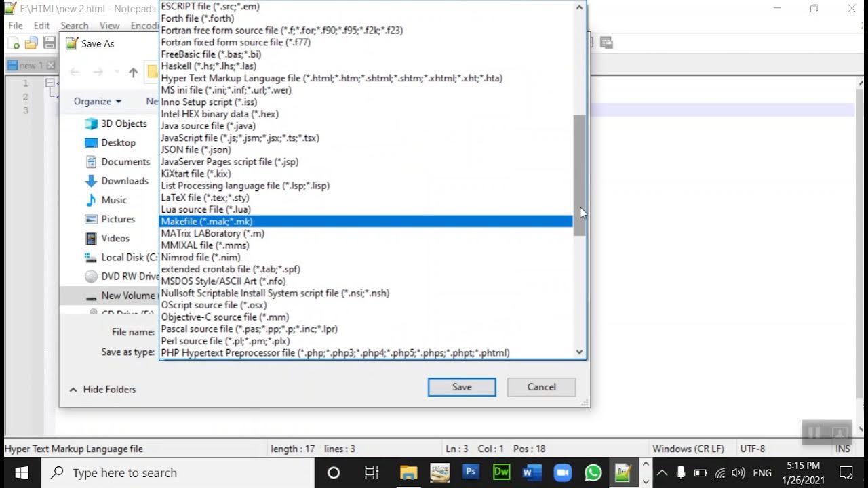Click the grey toolbar icon right of dialog
Image resolution: width=868 pixels, height=488 pixels.
607,43
